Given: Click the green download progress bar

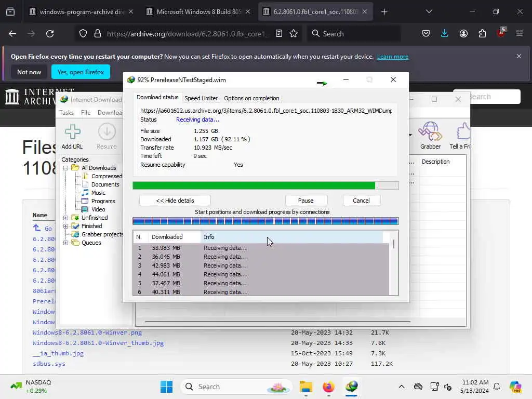Looking at the screenshot, I should pos(265,185).
